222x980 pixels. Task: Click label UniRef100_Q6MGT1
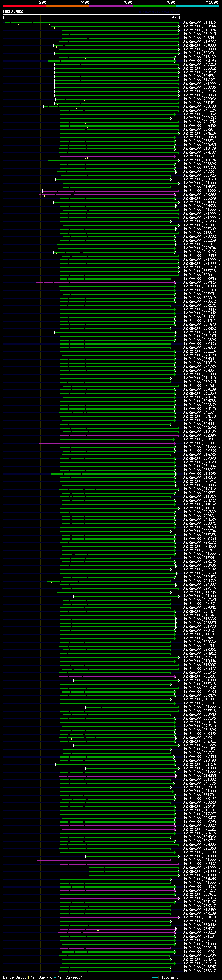tap(199, 929)
